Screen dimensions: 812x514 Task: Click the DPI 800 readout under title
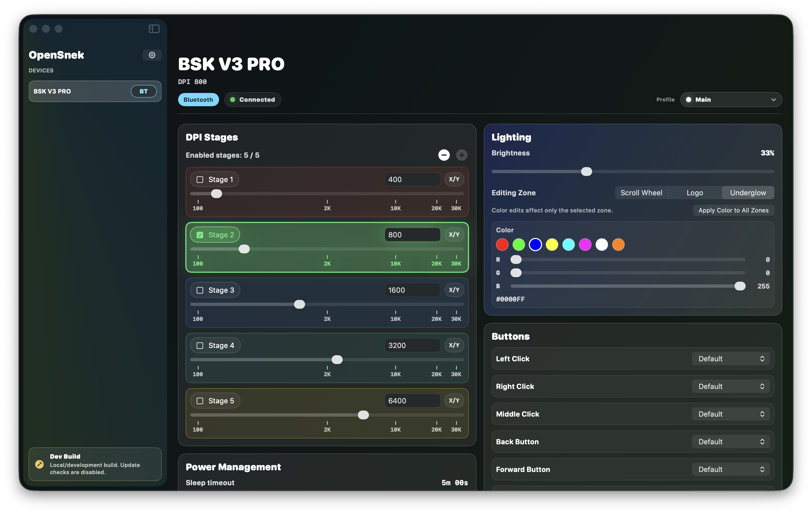pyautogui.click(x=192, y=82)
